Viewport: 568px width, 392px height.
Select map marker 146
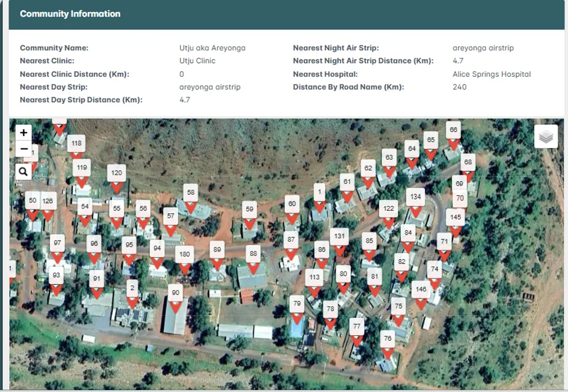pyautogui.click(x=421, y=295)
